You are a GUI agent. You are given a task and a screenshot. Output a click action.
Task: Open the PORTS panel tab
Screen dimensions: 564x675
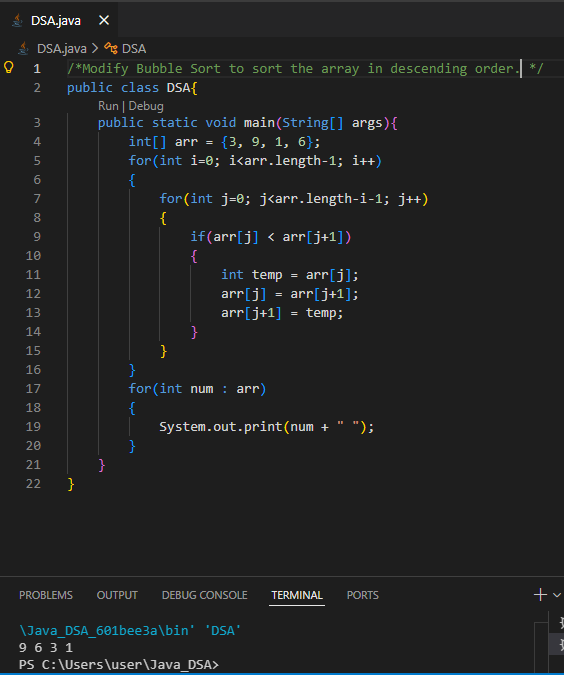pos(363,595)
